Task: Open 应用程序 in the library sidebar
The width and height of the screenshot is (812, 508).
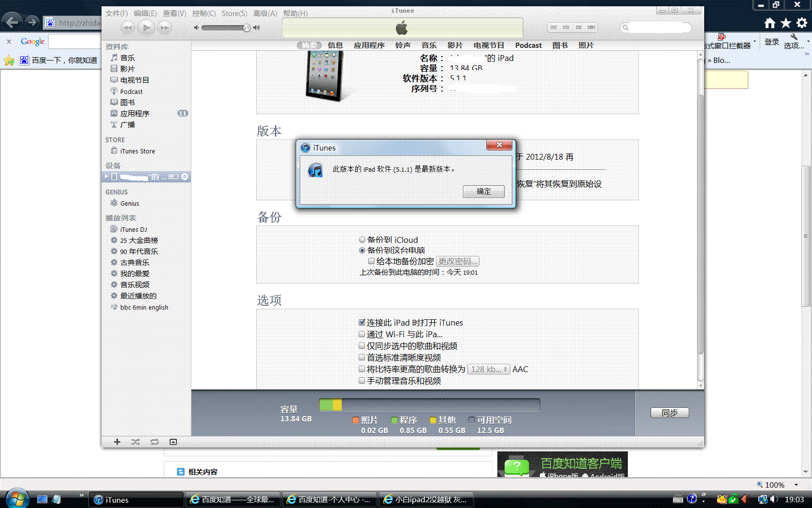Action: click(135, 113)
